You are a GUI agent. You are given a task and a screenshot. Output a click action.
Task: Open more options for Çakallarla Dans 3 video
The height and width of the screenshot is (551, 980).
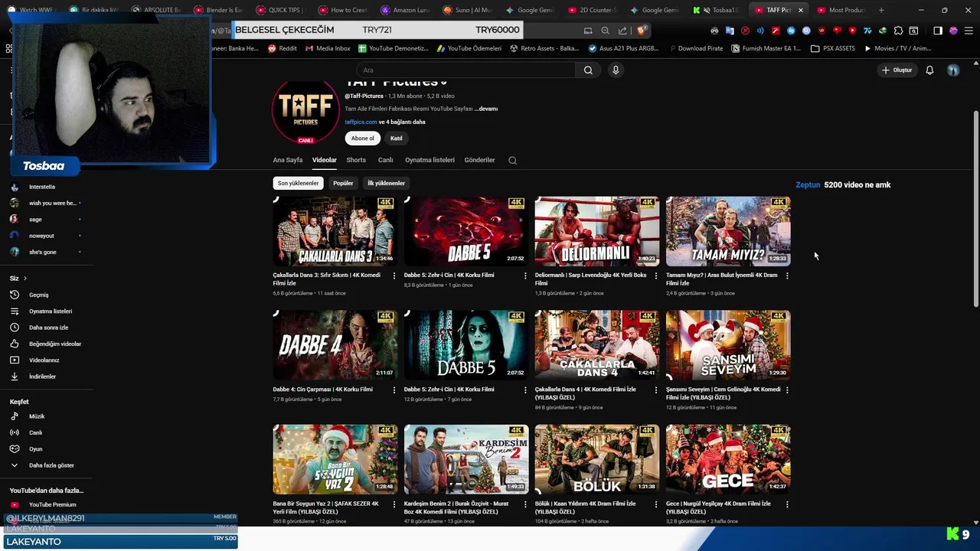click(394, 275)
